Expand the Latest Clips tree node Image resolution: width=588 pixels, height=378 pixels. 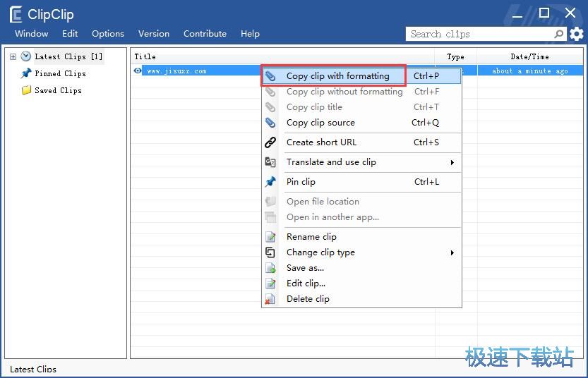(13, 57)
